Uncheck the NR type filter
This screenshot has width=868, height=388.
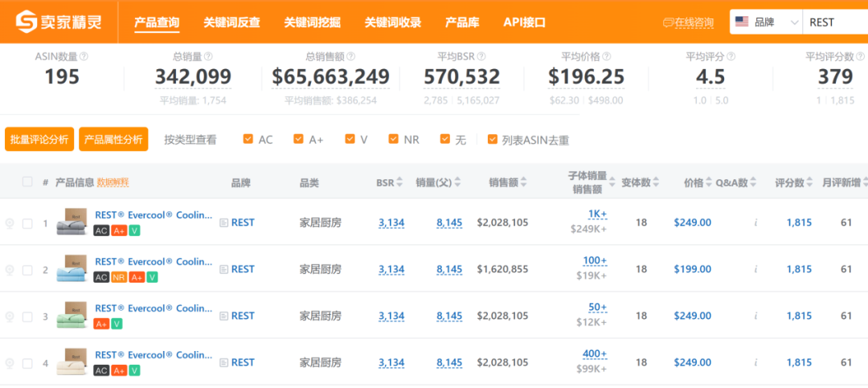394,139
